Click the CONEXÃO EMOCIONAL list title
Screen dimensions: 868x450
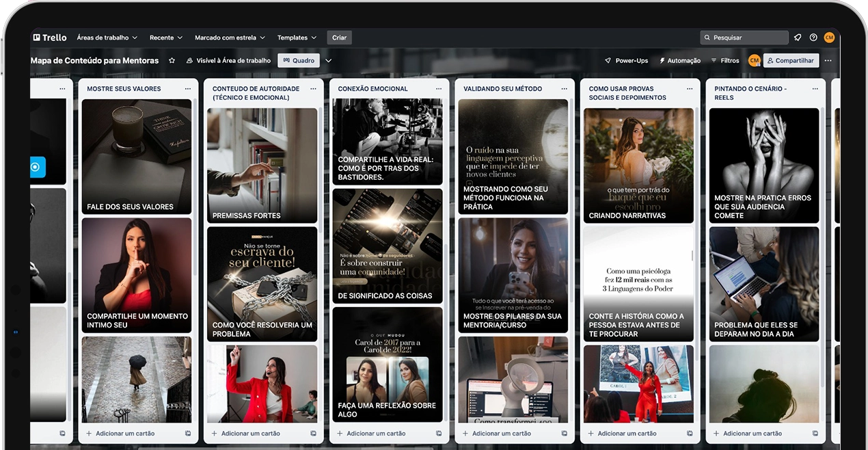pyautogui.click(x=372, y=89)
